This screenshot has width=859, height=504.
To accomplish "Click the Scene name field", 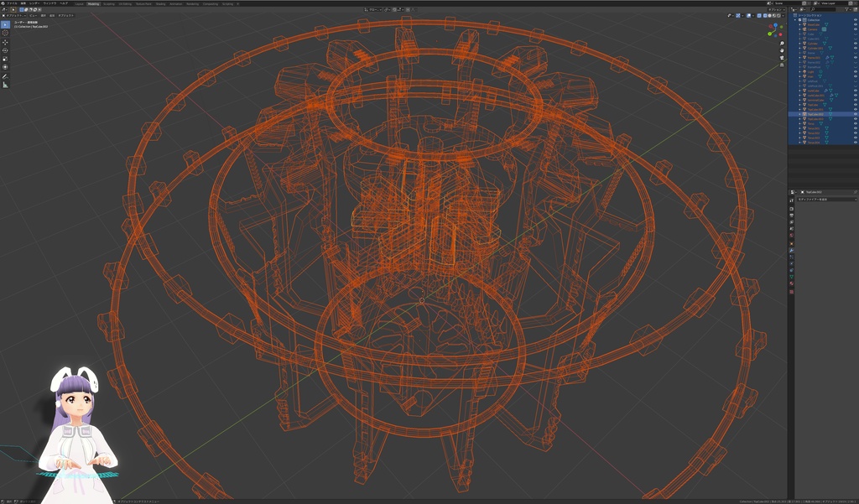I will pyautogui.click(x=788, y=3).
